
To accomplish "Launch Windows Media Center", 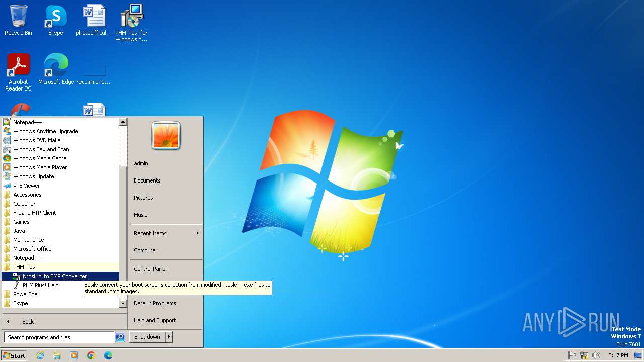I will point(60,158).
